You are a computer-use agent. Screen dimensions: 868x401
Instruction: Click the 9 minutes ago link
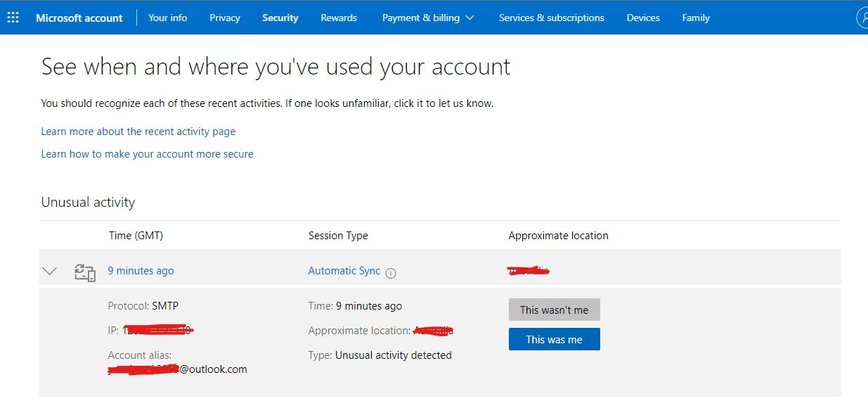coord(141,271)
